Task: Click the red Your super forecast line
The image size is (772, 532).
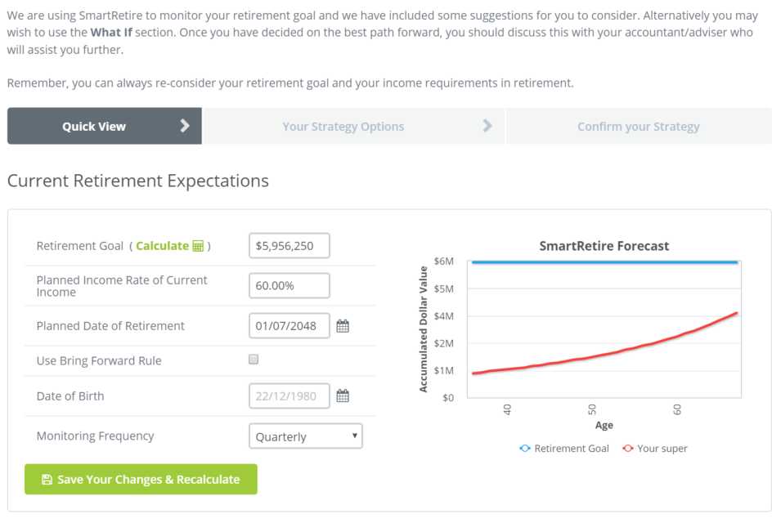Action: (605, 355)
